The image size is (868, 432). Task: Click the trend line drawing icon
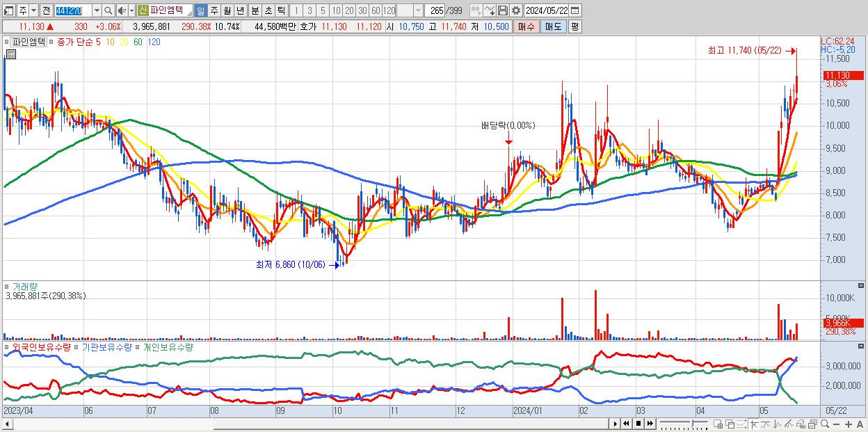[766, 424]
